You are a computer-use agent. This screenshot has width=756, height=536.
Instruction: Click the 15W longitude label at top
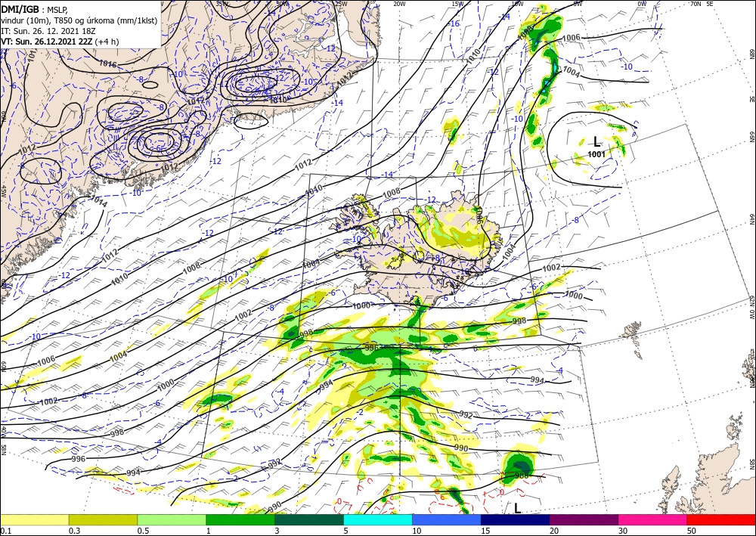tap(457, 4)
